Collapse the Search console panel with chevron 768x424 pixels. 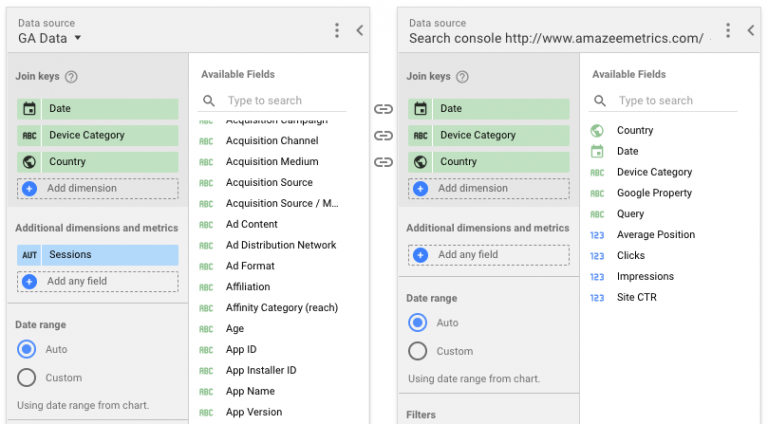point(751,30)
